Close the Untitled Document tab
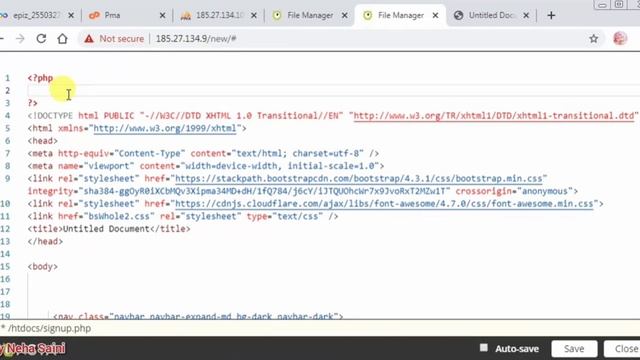The width and height of the screenshot is (640, 360). (x=526, y=16)
